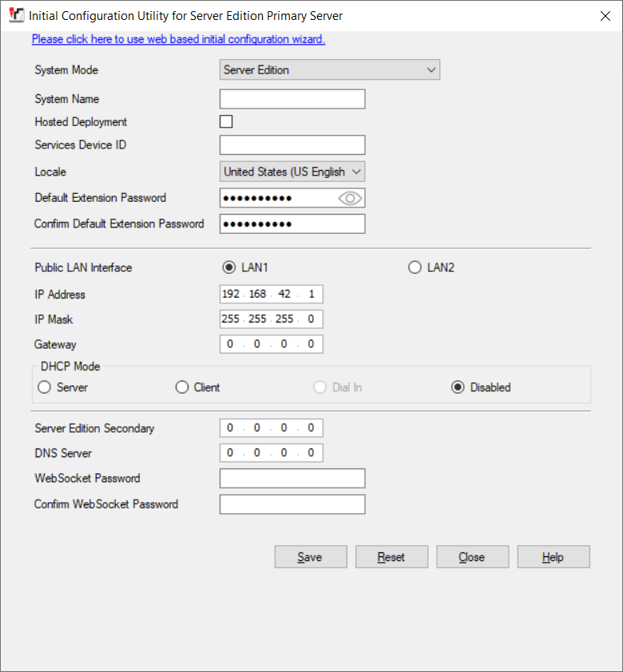This screenshot has height=672, width=623.
Task: Open the System Mode dropdown
Action: pos(330,70)
